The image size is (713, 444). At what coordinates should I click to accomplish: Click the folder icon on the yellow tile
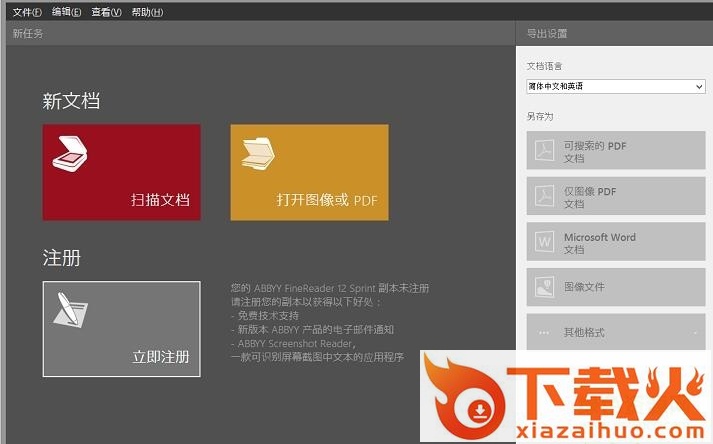258,154
